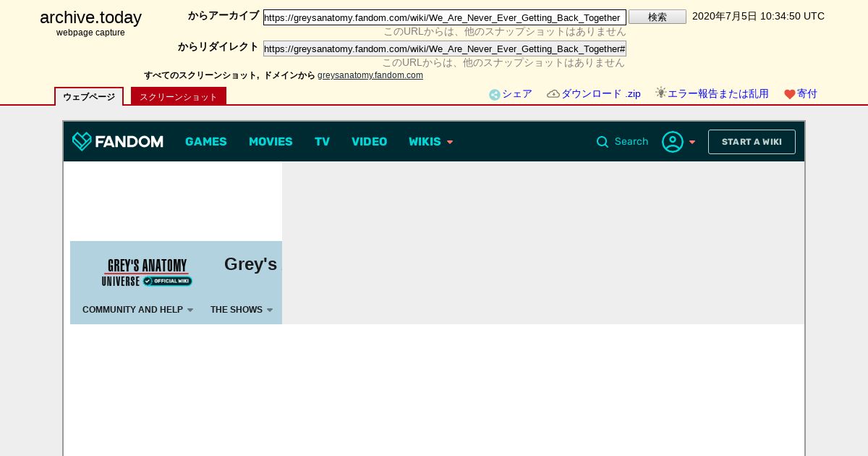
Task: Click the シェア share link
Action: [517, 94]
